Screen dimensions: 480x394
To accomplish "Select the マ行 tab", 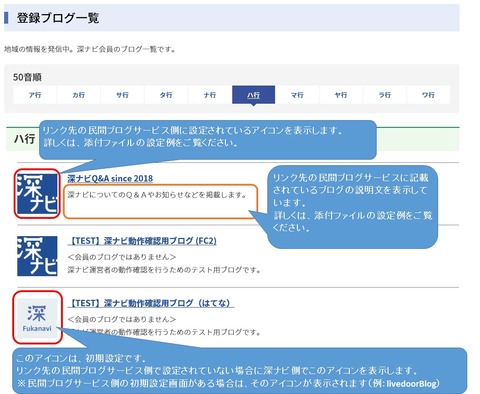I will (x=297, y=95).
